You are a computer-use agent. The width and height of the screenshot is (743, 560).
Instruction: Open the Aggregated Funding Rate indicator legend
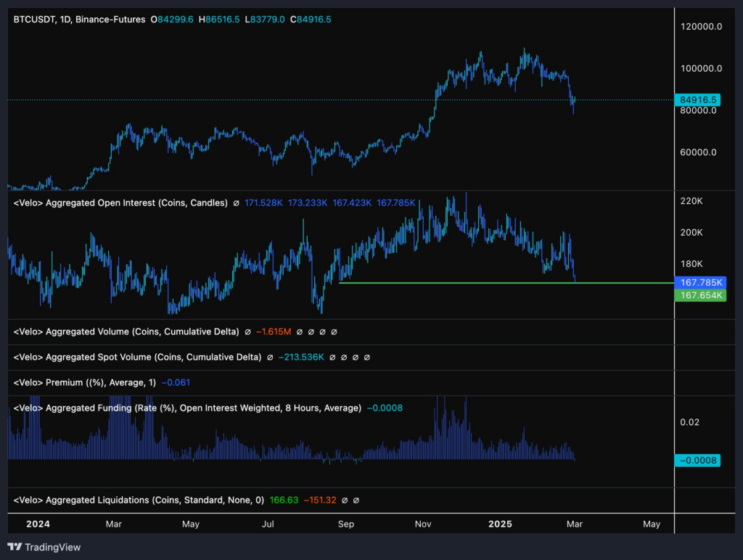point(187,408)
